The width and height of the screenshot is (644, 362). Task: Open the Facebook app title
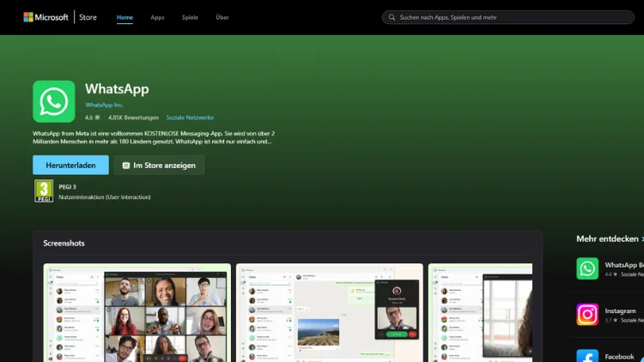(619, 357)
